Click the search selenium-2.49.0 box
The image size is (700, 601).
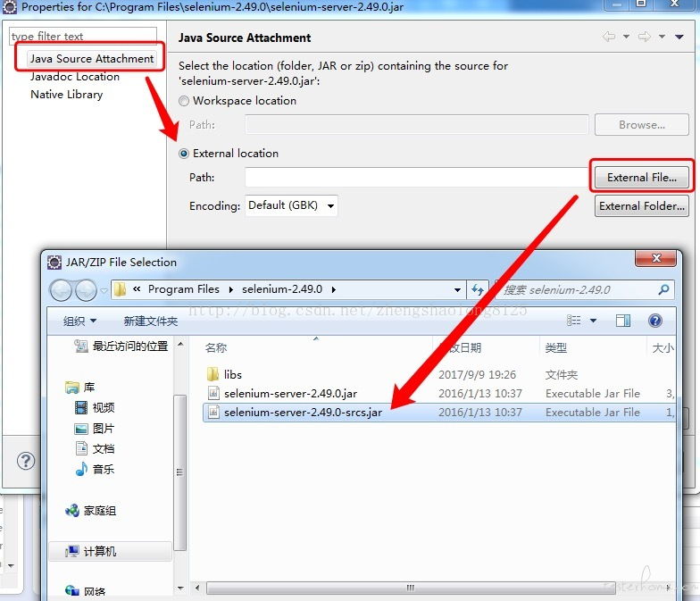(585, 289)
